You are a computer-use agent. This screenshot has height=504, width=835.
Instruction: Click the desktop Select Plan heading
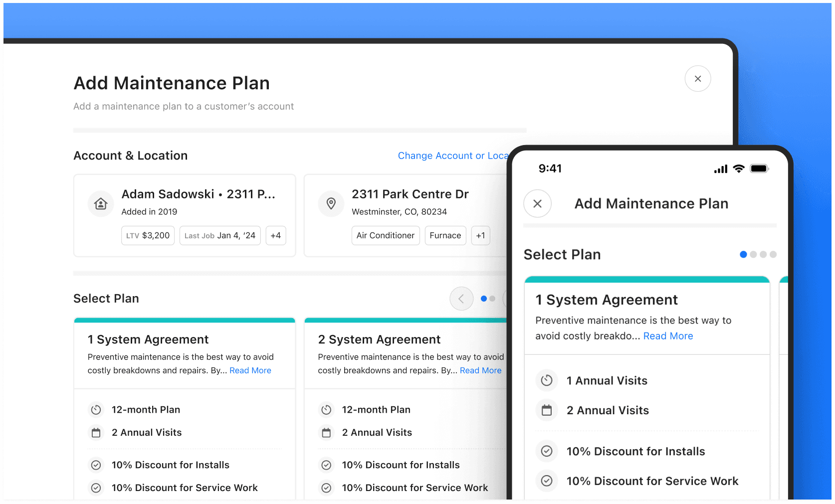tap(106, 299)
